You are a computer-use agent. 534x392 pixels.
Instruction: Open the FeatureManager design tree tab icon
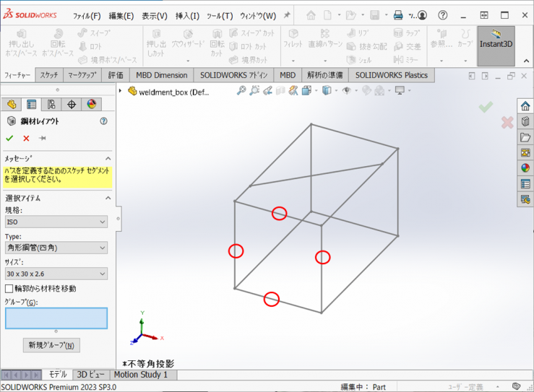[11, 105]
